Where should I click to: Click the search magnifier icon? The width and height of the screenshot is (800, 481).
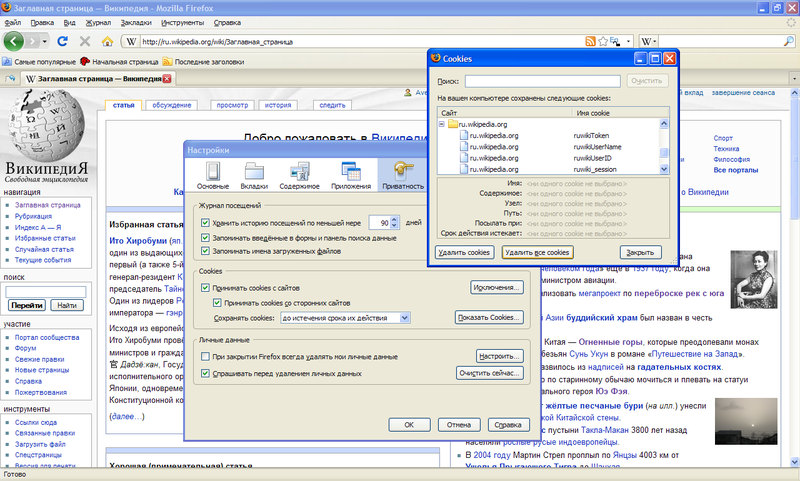[789, 41]
